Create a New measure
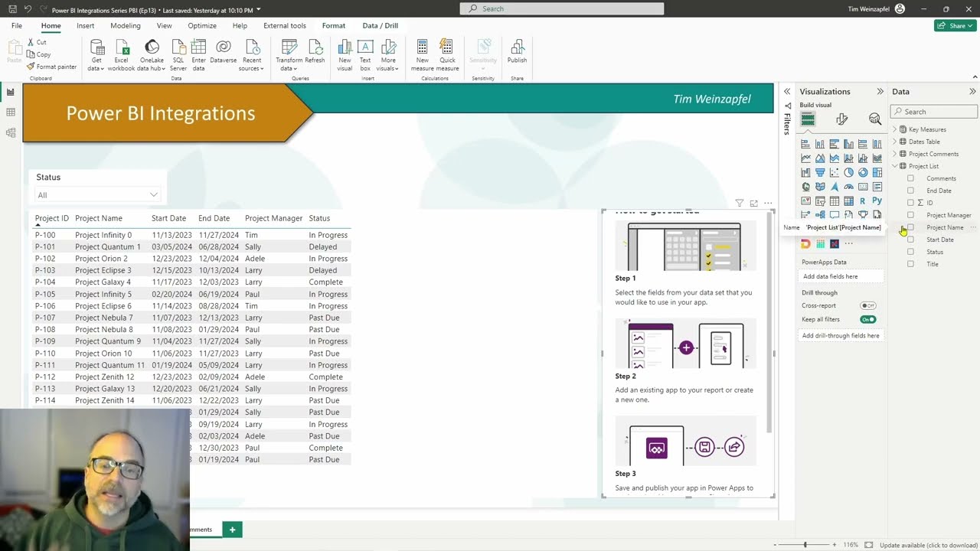 tap(423, 54)
